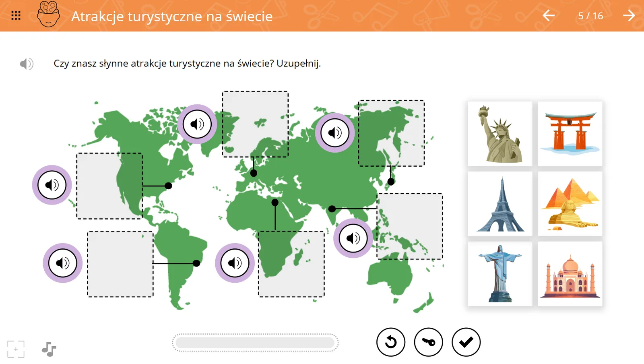Click the title Atrakcje turystyczne na świecie
Image resolution: width=644 pixels, height=364 pixels.
click(x=172, y=17)
